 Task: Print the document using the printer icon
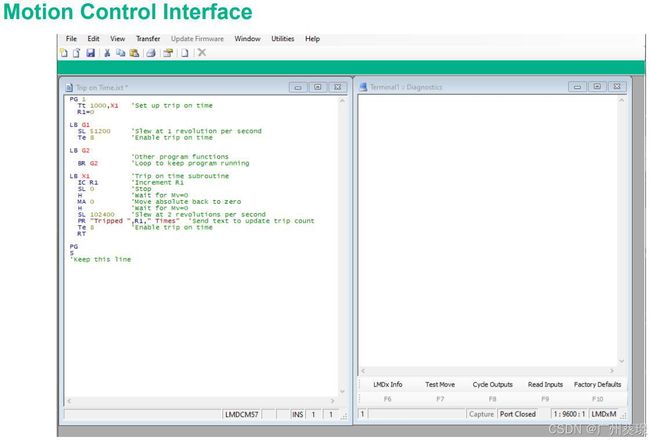pos(151,53)
